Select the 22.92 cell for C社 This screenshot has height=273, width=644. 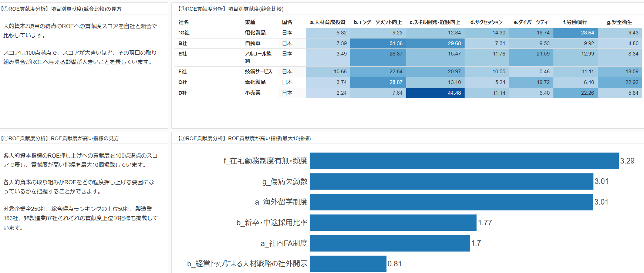(620, 82)
